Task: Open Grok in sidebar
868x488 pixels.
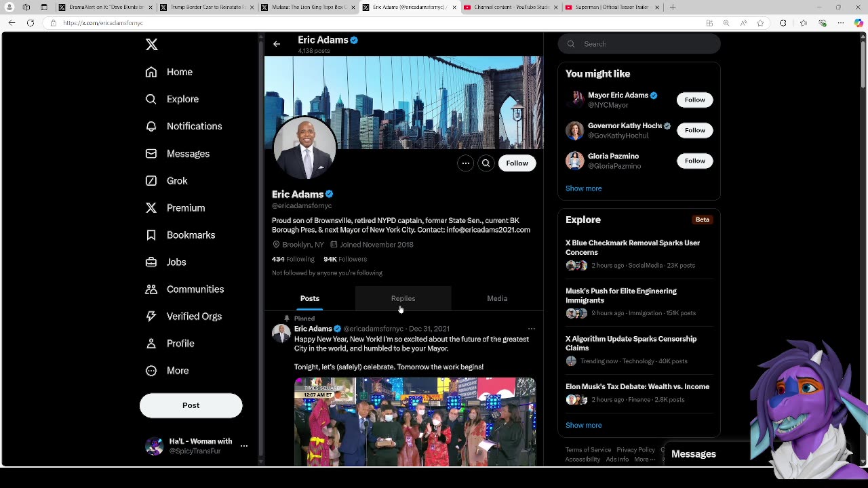Action: coord(167,181)
